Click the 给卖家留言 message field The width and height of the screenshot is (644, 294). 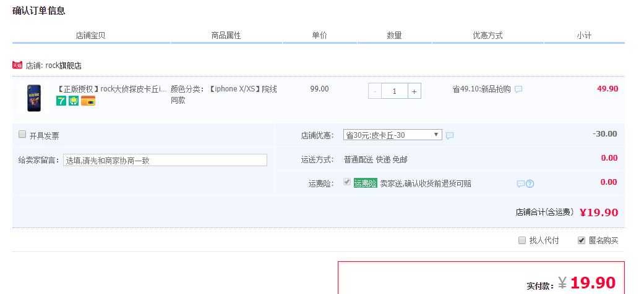tap(165, 161)
